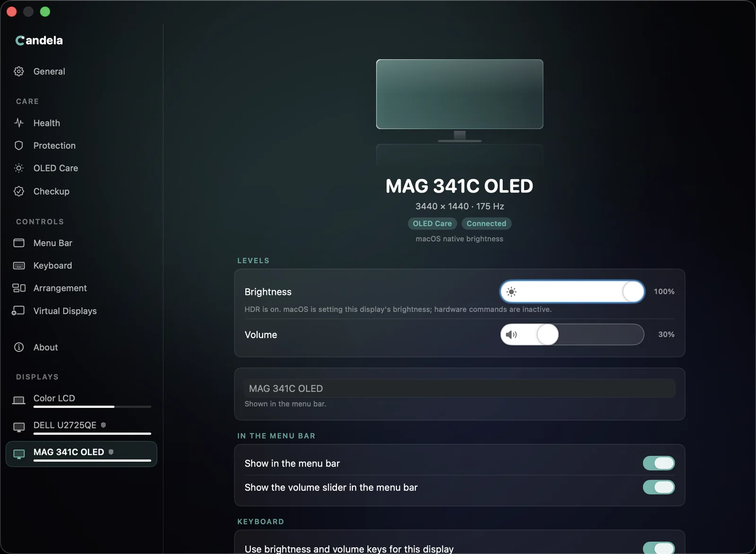Click the 100% brightness value
Image resolution: width=756 pixels, height=554 pixels.
[x=664, y=292]
